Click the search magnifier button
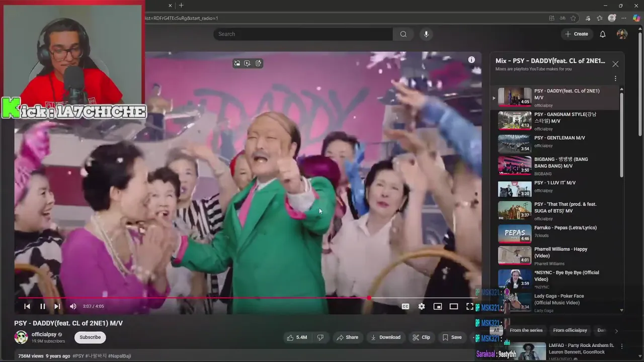This screenshot has width=644, height=362. click(404, 34)
